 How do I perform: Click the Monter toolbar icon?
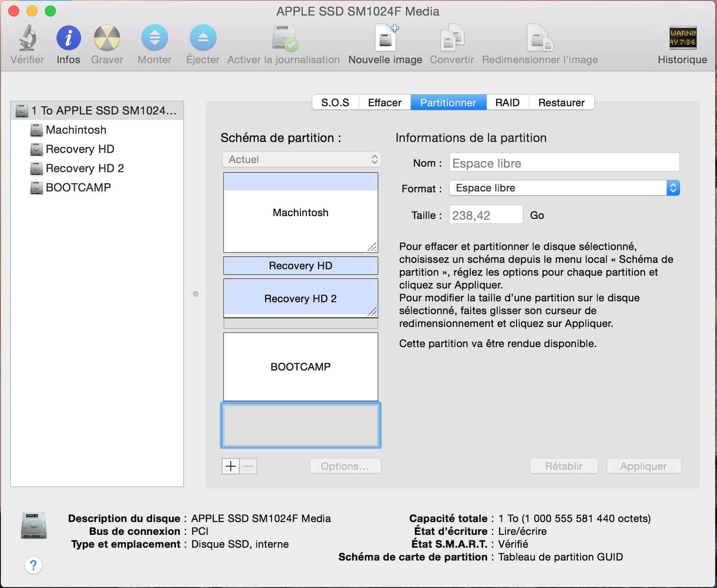coord(155,38)
